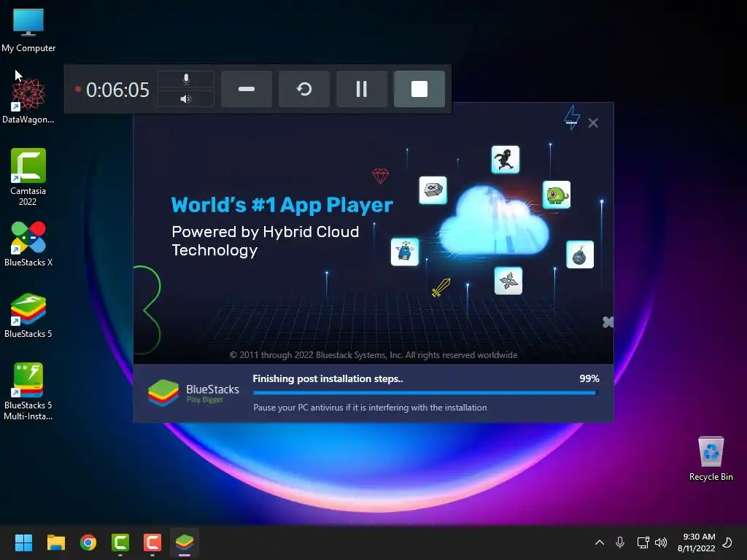Pause the screen recording
Viewport: 747px width, 560px height.
(x=362, y=89)
